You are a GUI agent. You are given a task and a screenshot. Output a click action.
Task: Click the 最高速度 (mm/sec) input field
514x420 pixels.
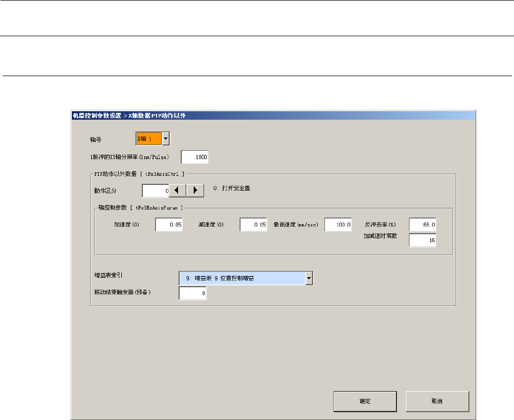(x=338, y=225)
